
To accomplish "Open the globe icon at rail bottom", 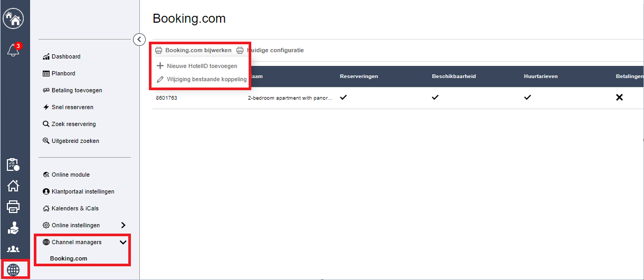I will pos(13,270).
